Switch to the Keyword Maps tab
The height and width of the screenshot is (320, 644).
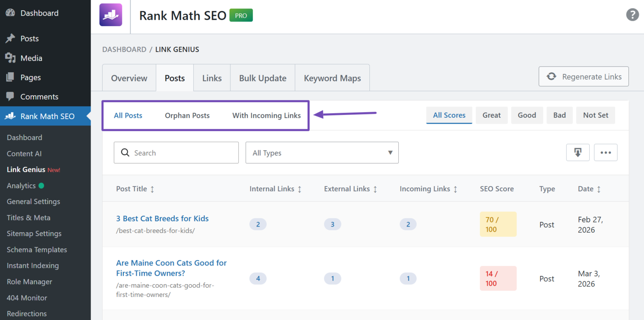click(x=333, y=78)
